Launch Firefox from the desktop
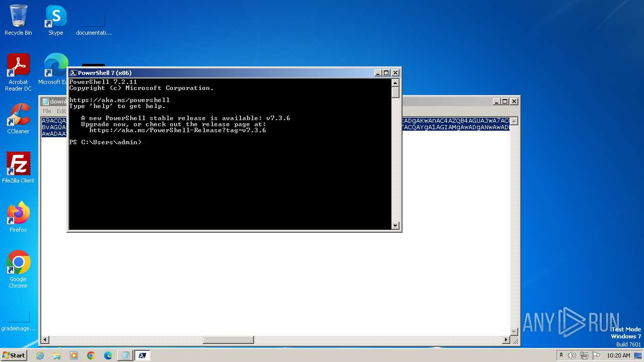Image resolution: width=644 pixels, height=362 pixels. tap(18, 217)
